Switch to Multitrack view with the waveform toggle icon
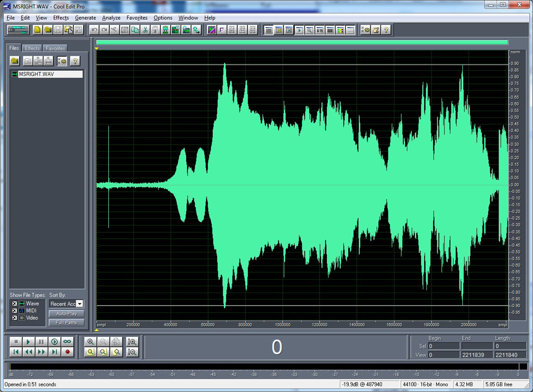The image size is (533, 392). pos(18,30)
